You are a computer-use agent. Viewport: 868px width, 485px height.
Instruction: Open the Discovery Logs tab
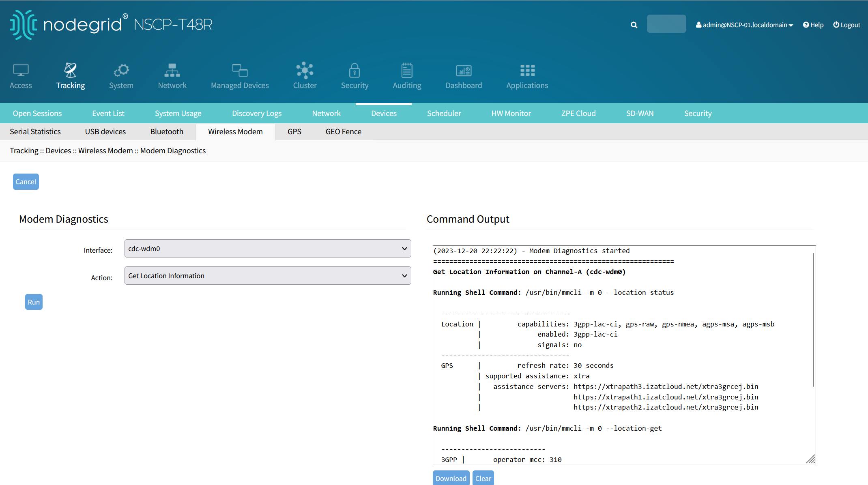pos(257,114)
